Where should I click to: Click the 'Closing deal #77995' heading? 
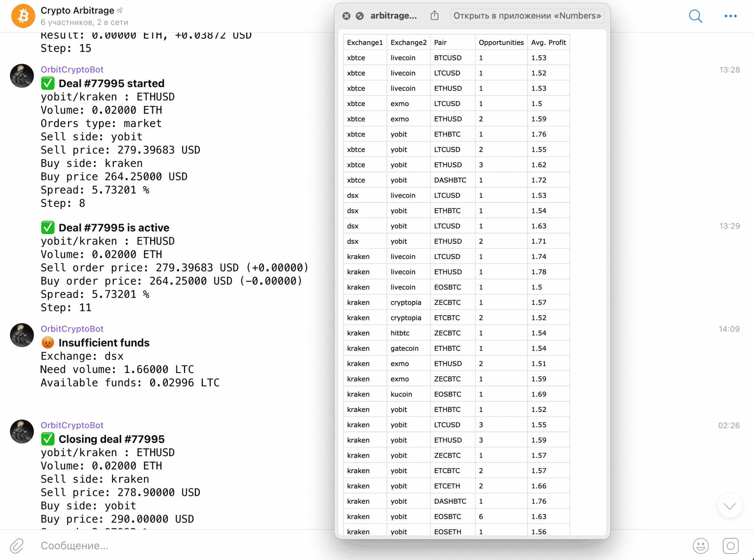[x=112, y=439]
